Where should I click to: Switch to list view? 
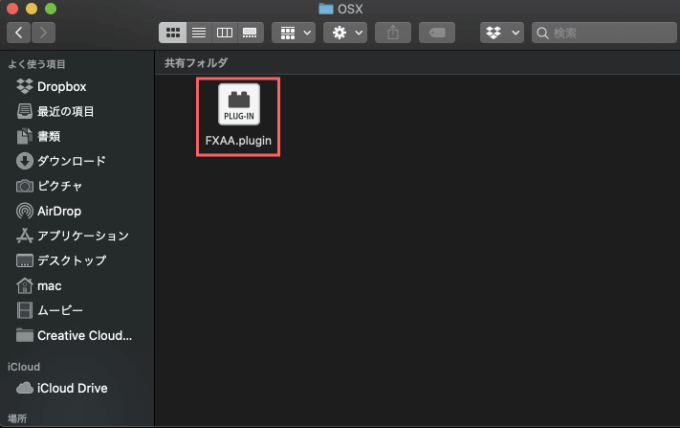click(x=199, y=33)
